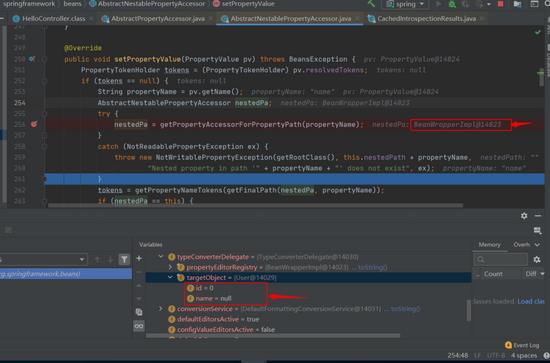Select the id = 0 variable row
Viewport: 550px width, 363px height.
[308, 288]
